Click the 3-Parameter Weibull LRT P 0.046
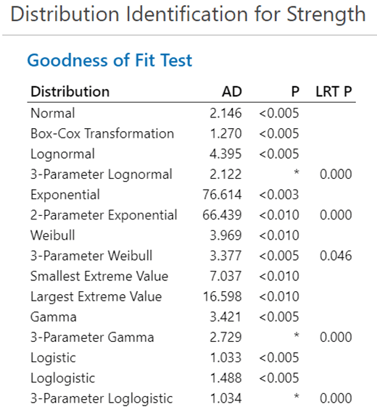377x415 pixels. [336, 256]
